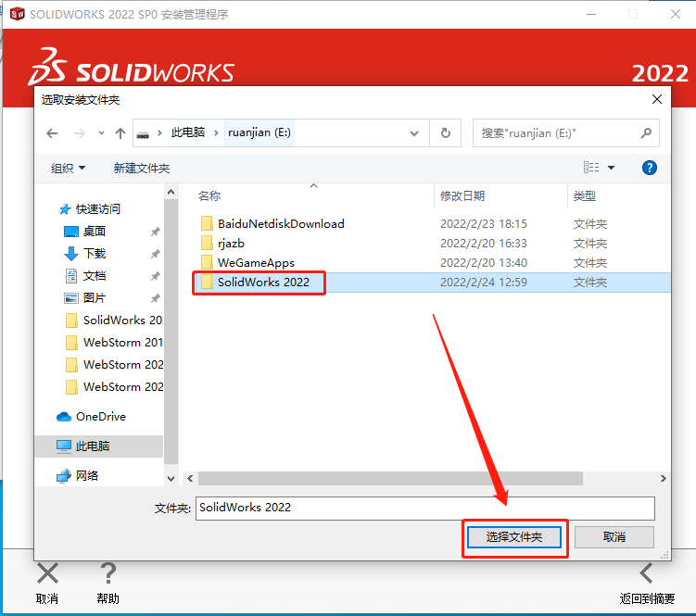Click the magnifier search icon
Viewport: 696px width, 616px height.
646,132
